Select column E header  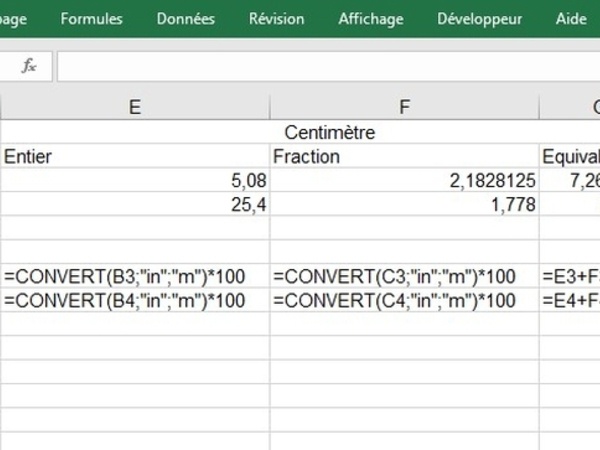[135, 107]
